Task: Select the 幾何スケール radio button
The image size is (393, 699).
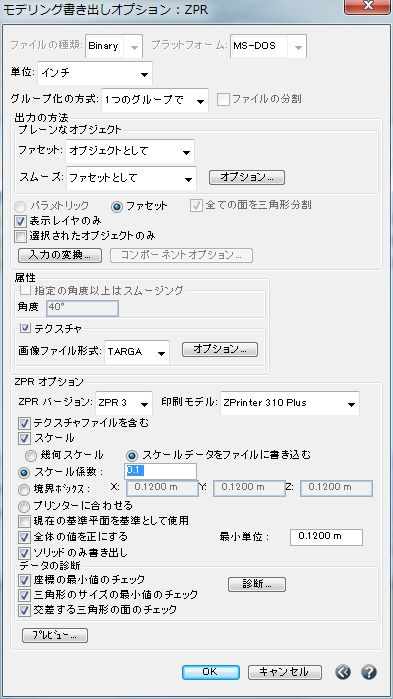Action: (x=31, y=456)
